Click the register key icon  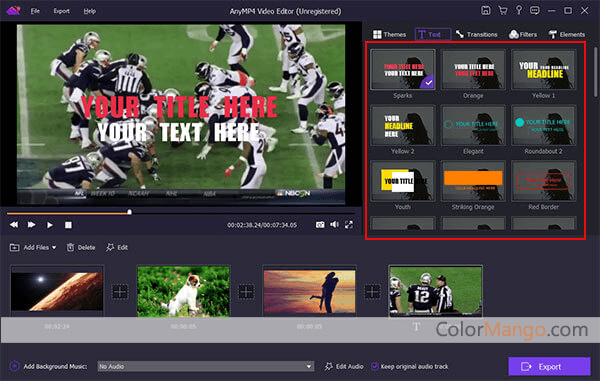(519, 10)
